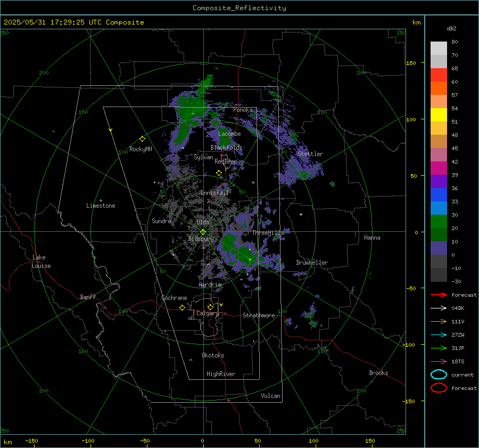Click the Brooks town label
Viewport: 479px width, 448px height.
[x=378, y=373]
